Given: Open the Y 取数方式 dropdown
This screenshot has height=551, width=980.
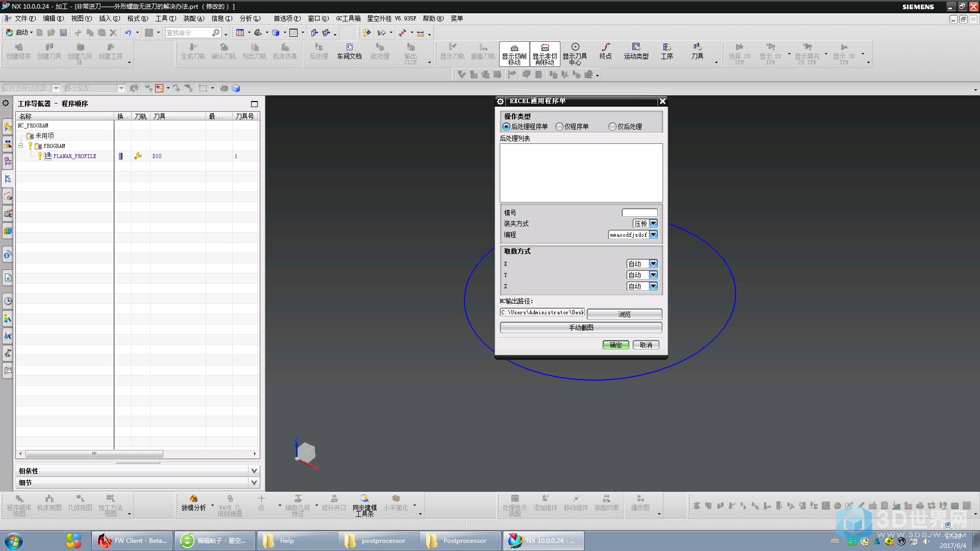Looking at the screenshot, I should click(x=653, y=275).
